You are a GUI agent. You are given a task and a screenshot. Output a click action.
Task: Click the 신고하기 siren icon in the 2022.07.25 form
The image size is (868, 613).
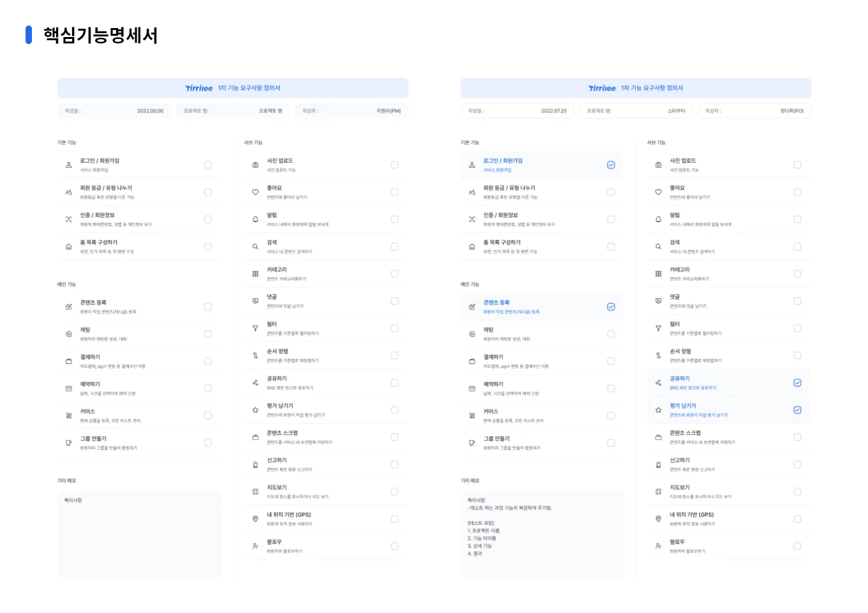(658, 464)
